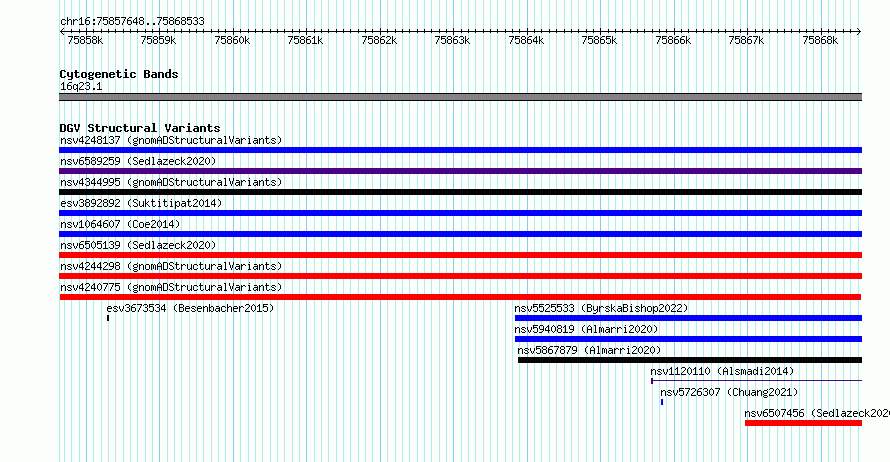Click the 75868k ruler tick label
Screen dimensions: 890x462
pyautogui.click(x=820, y=40)
